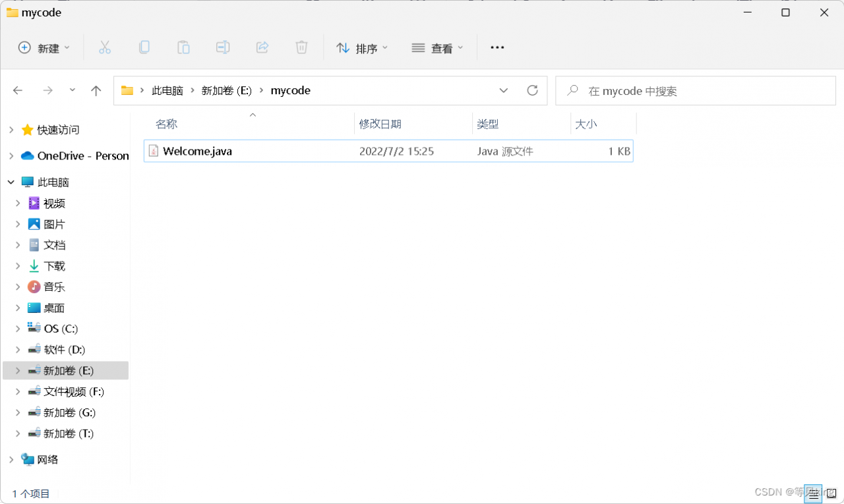The image size is (844, 504).
Task: Click the 在 mycode 中搜索 search box
Action: click(696, 91)
